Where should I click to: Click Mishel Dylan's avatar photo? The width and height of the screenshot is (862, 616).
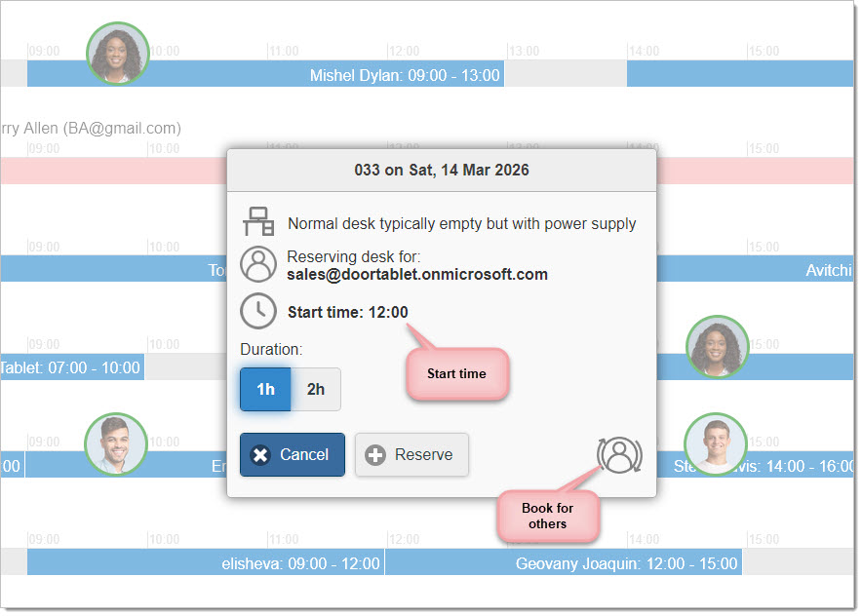click(x=118, y=53)
